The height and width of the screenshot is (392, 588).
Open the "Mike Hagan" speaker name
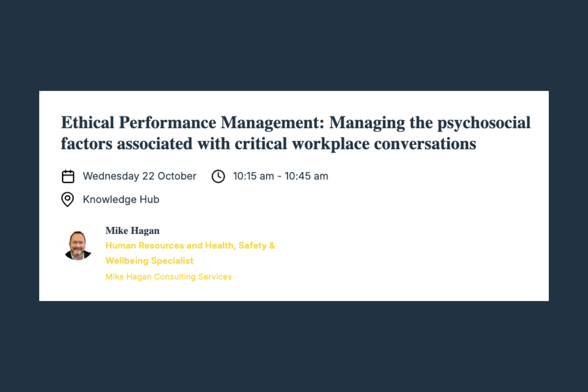[x=132, y=231]
